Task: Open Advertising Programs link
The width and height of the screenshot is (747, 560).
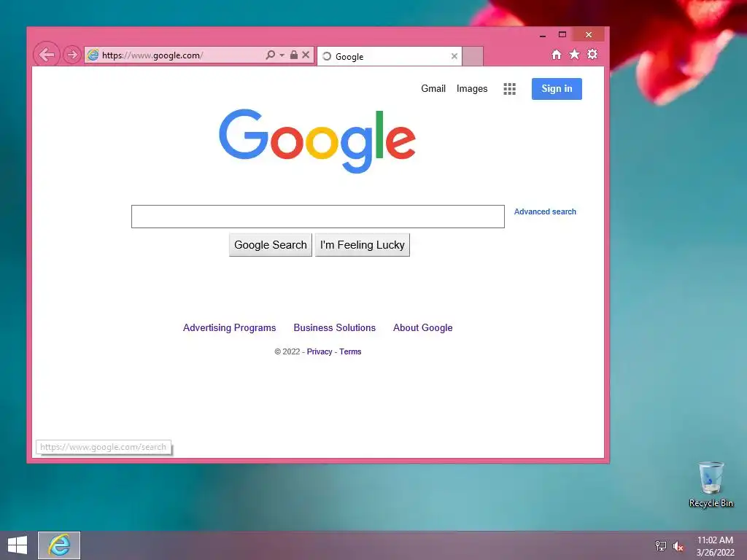Action: pyautogui.click(x=229, y=327)
